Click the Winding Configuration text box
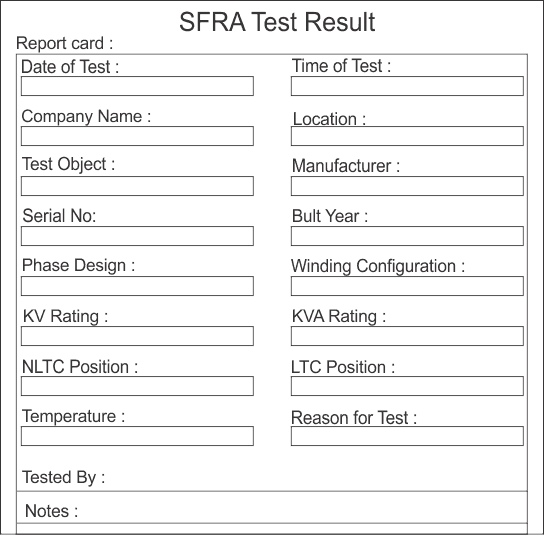This screenshot has width=544, height=535. (407, 286)
